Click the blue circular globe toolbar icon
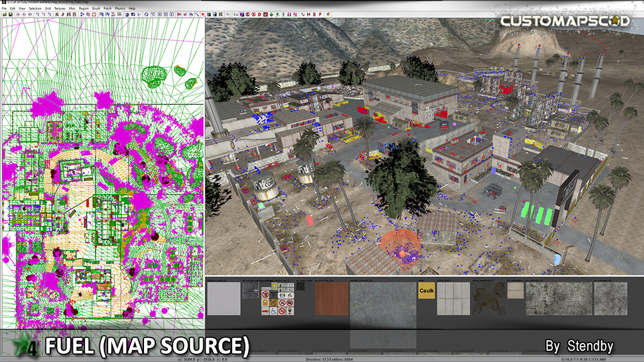The width and height of the screenshot is (644, 362). pyautogui.click(x=127, y=14)
